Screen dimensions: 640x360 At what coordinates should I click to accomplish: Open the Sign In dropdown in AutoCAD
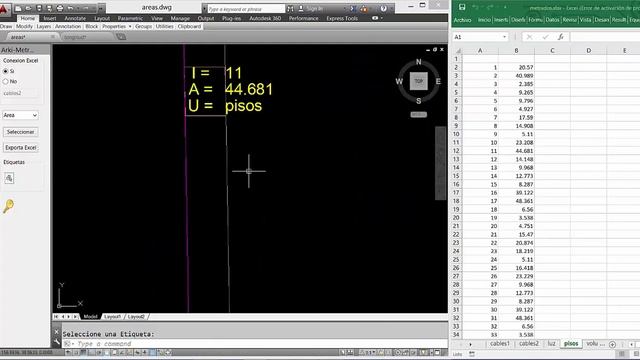[344, 9]
